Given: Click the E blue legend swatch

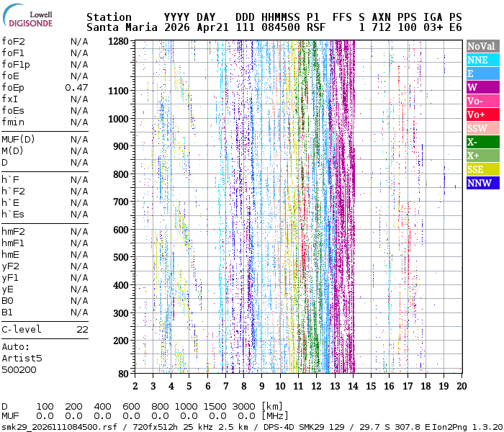Looking at the screenshot, I should tap(483, 73).
